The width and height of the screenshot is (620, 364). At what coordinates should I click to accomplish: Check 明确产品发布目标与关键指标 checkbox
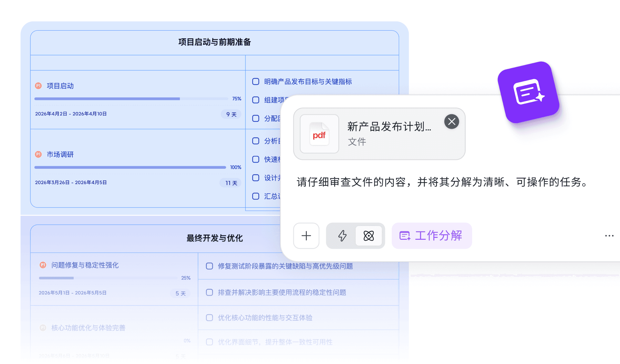pos(255,82)
